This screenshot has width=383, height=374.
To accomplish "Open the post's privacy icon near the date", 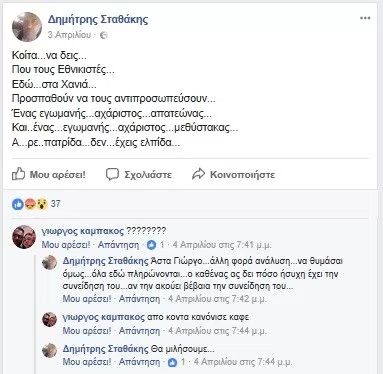I will tap(104, 35).
